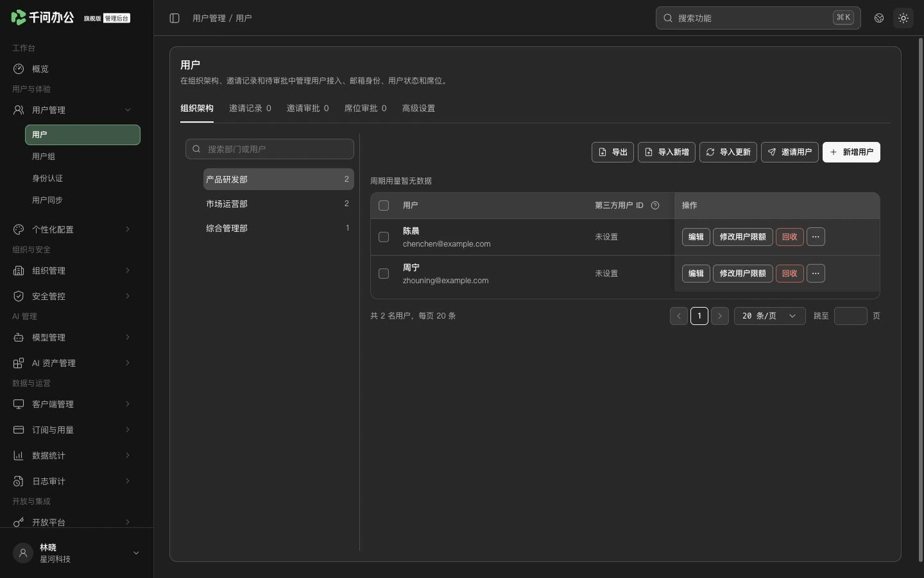This screenshot has width=924, height=578.
Task: Collapse the 用户管理 menu
Action: [77, 110]
